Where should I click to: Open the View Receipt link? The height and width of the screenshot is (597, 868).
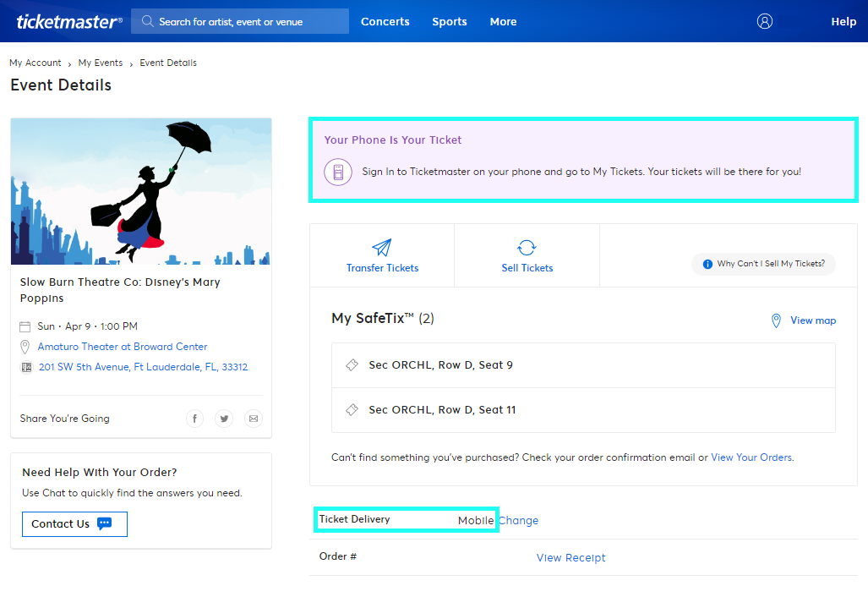[570, 557]
